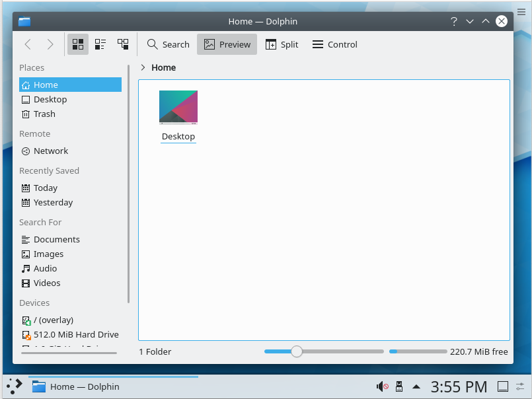This screenshot has height=399, width=532.
Task: Expand hidden system tray icons
Action: tap(416, 386)
